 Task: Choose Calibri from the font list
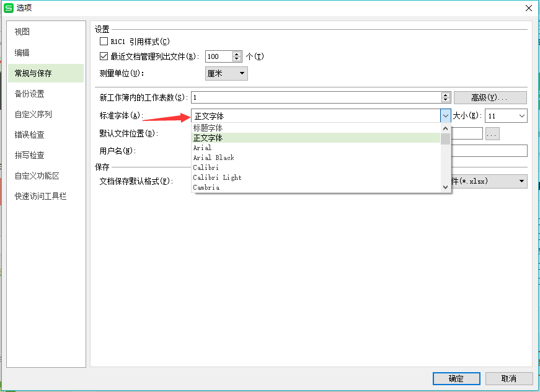pos(316,167)
